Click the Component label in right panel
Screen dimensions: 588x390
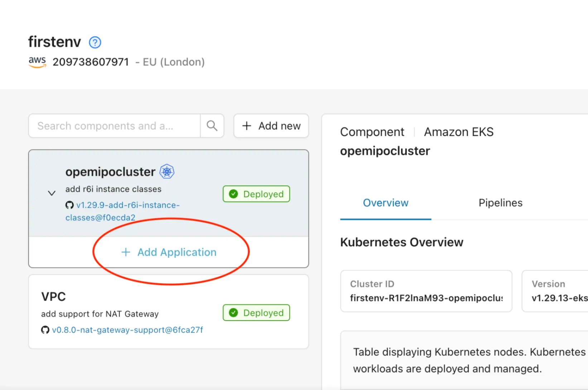[372, 132]
